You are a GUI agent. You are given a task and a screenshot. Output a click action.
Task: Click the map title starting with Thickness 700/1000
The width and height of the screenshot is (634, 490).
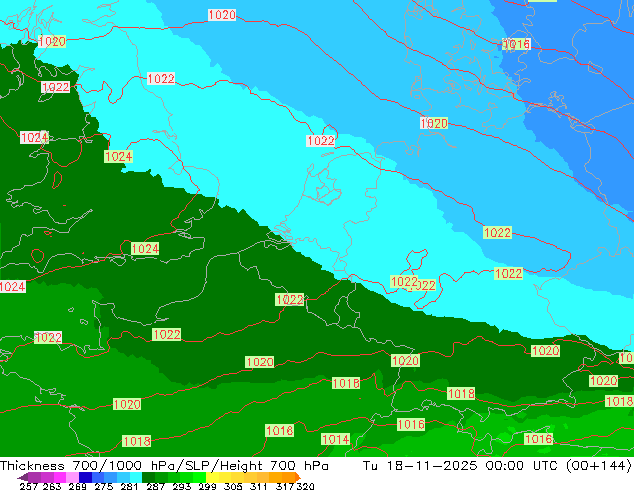pyautogui.click(x=164, y=466)
